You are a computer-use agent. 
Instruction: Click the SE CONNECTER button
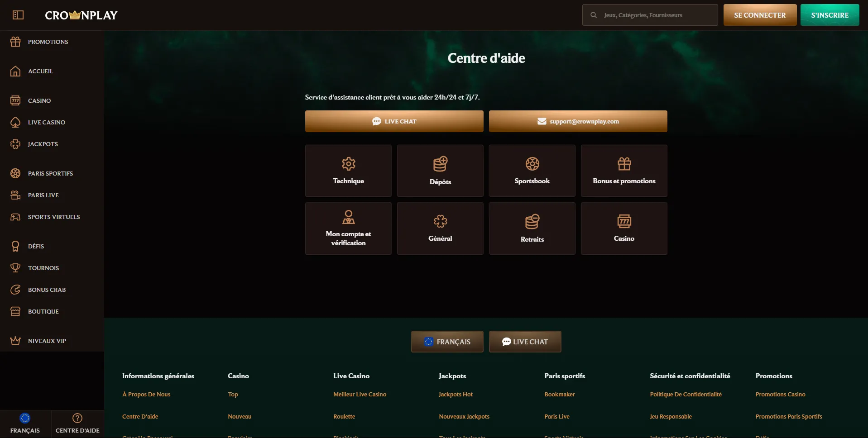point(760,15)
